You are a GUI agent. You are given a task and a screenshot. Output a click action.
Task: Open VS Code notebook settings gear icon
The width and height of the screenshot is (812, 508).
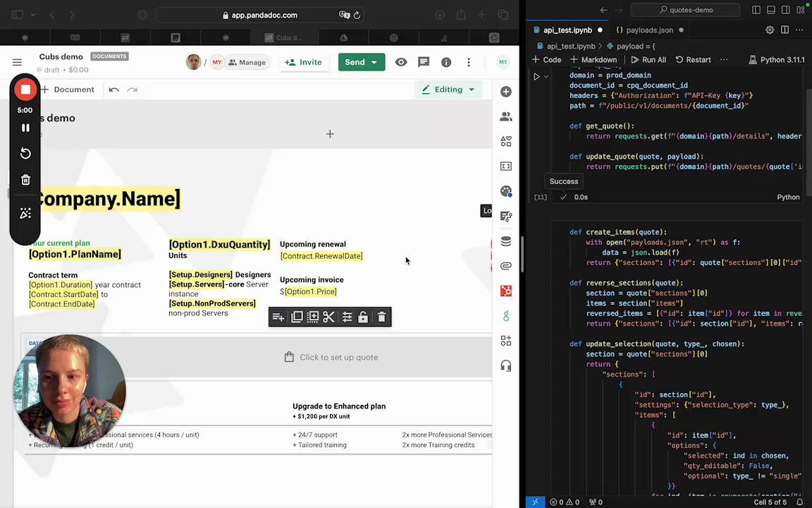(x=770, y=30)
